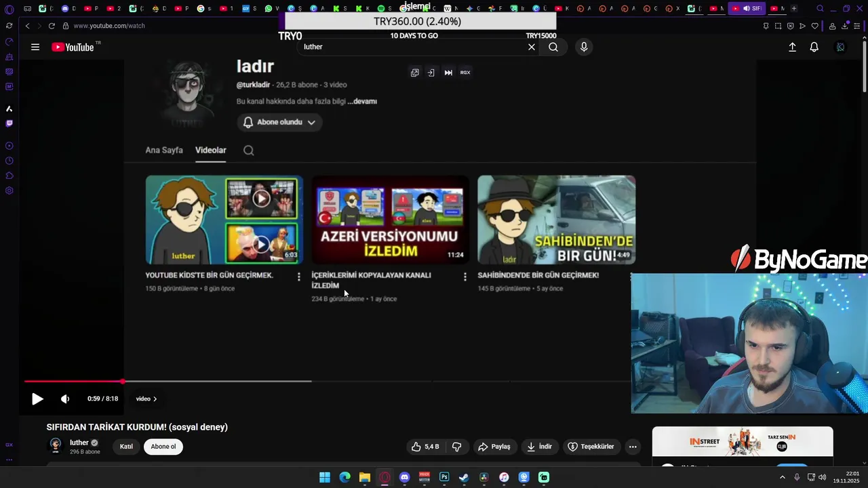Launch Microsoft Edge from taskbar
868x488 pixels.
pyautogui.click(x=344, y=477)
